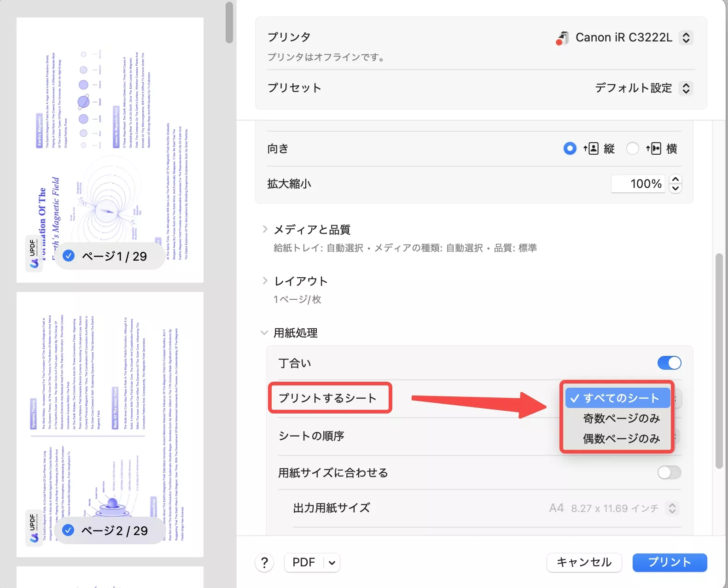Viewport: 728px width, 588px height.
Task: Click the portrait orientation icon
Action: [591, 148]
